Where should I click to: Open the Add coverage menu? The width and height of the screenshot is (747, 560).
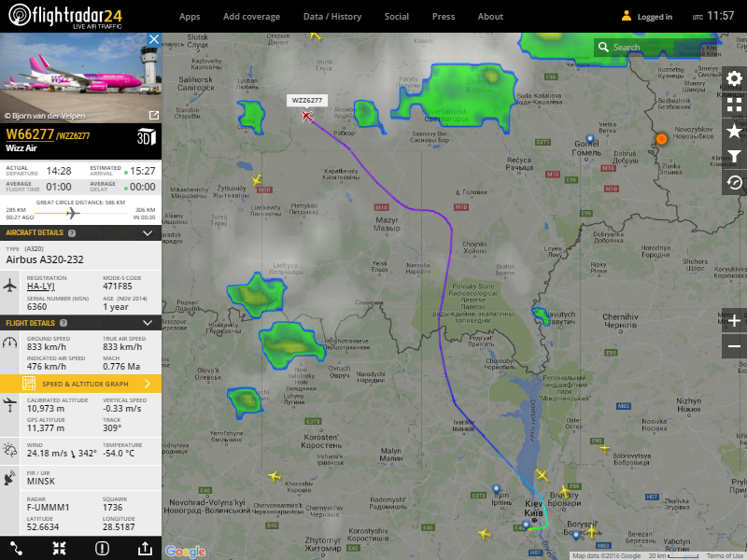coord(251,17)
